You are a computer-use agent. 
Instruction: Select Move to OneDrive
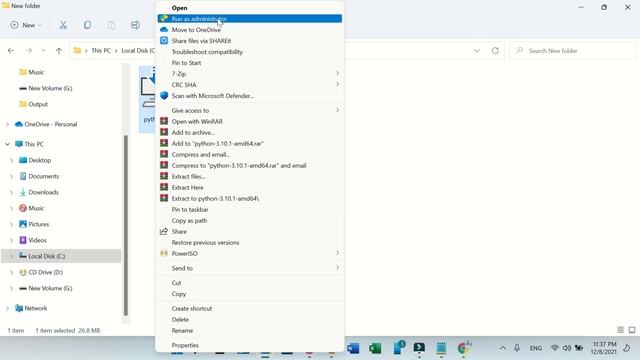[250, 30]
